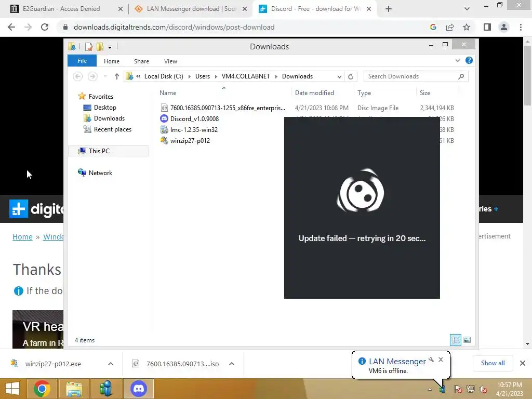Screen dimensions: 532x399
Task: Switch to LAN Messenger download tab
Action: tap(190, 9)
